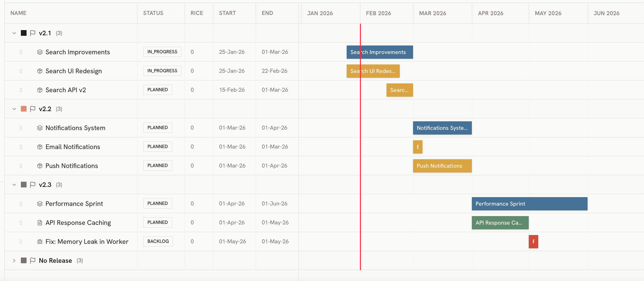Click the drag handle beside Push Notifications
The height and width of the screenshot is (281, 644).
[21, 166]
